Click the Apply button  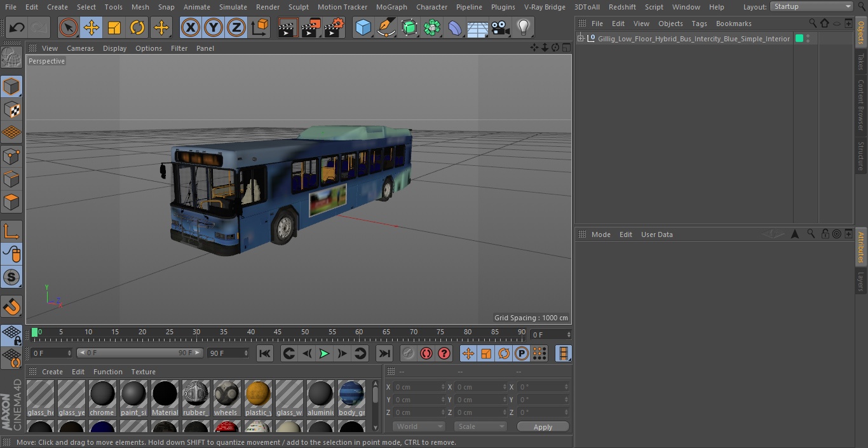[543, 427]
